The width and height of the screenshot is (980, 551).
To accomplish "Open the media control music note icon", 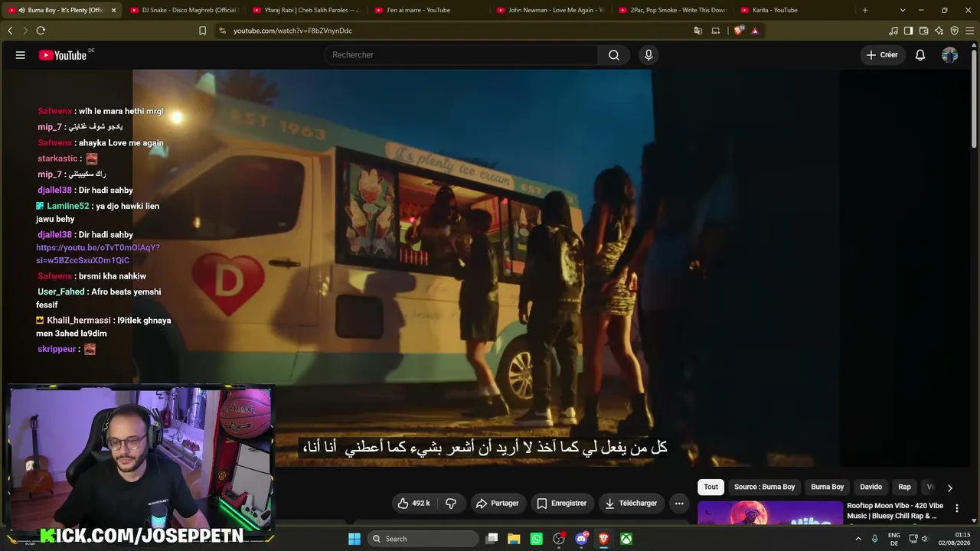I will [x=893, y=31].
